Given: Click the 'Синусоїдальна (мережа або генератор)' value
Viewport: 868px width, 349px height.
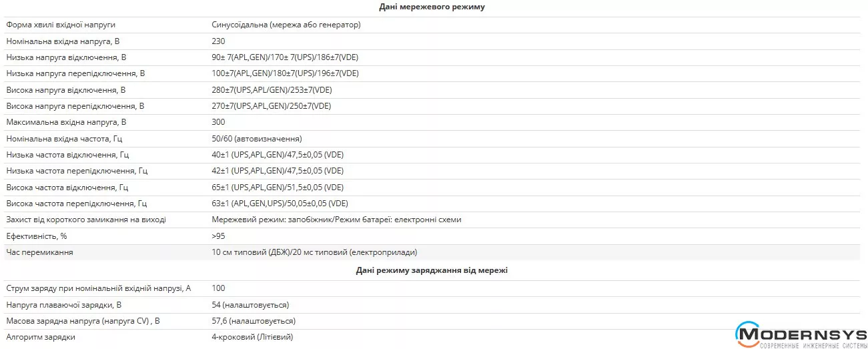Looking at the screenshot, I should (286, 25).
